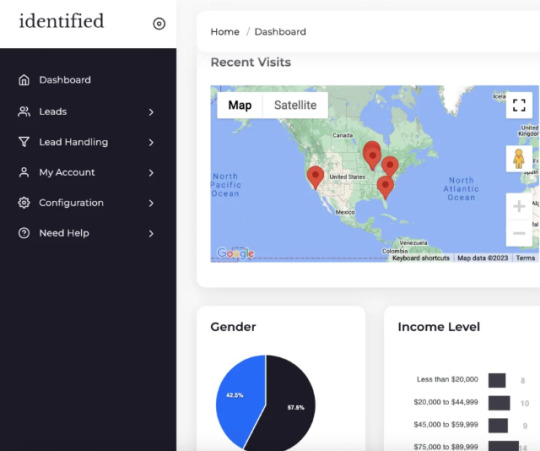Viewport: 540px width, 451px height.
Task: Click the Less than $20,000 bar
Action: (x=497, y=380)
